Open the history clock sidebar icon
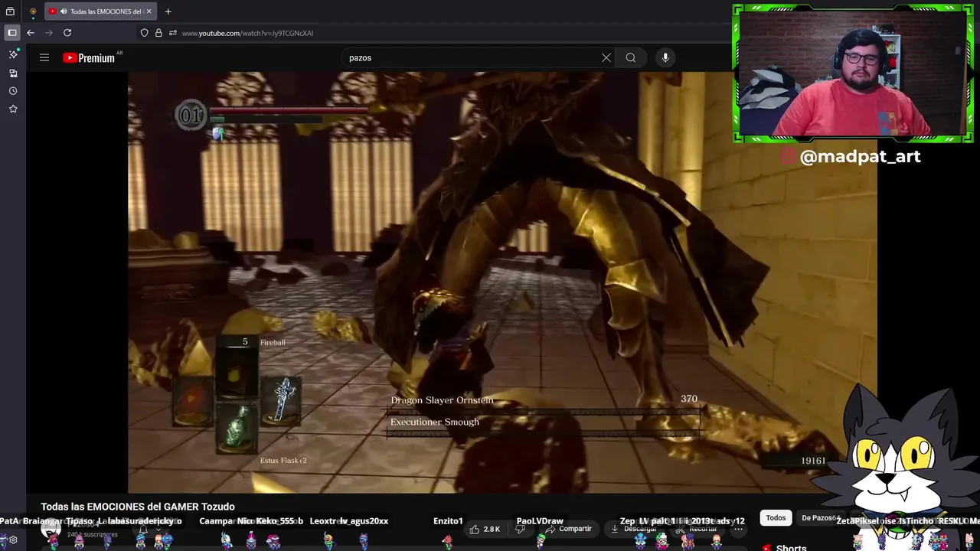The width and height of the screenshot is (980, 551). pyautogui.click(x=13, y=91)
